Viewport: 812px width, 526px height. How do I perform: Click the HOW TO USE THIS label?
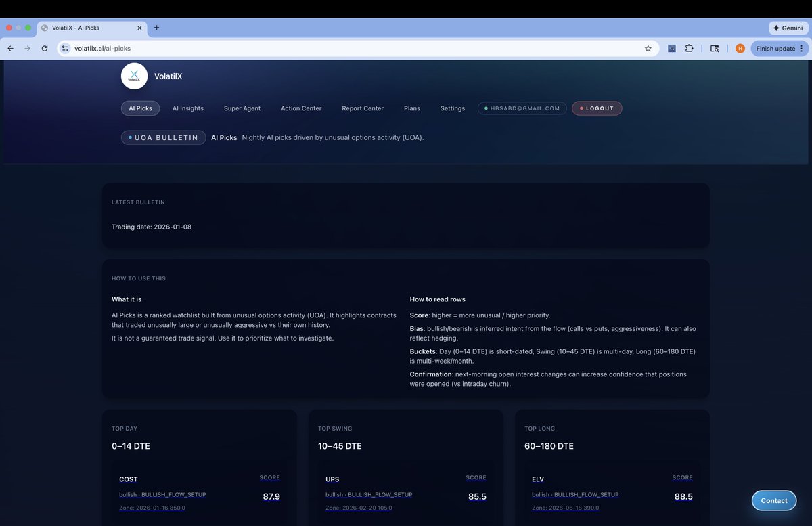point(139,278)
